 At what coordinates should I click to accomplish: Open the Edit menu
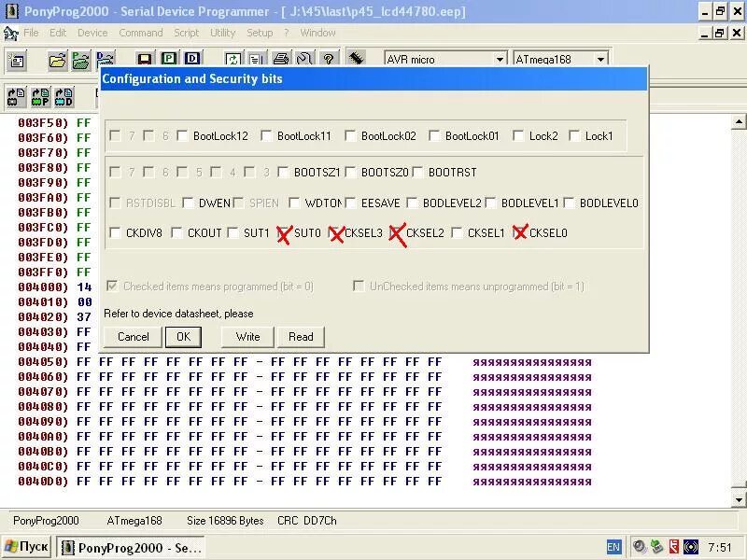point(58,33)
